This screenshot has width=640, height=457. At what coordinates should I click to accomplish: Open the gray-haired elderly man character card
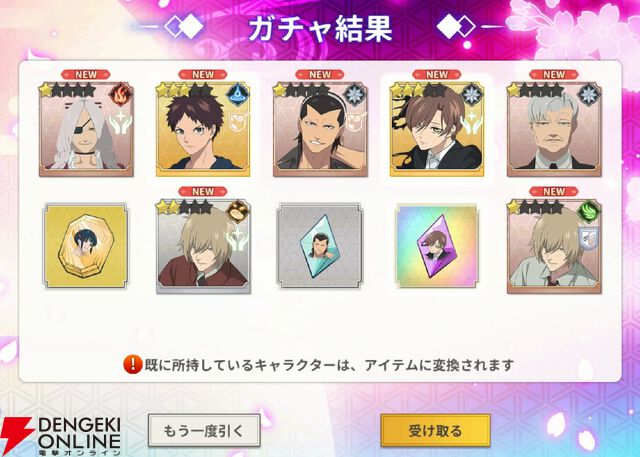(x=554, y=130)
